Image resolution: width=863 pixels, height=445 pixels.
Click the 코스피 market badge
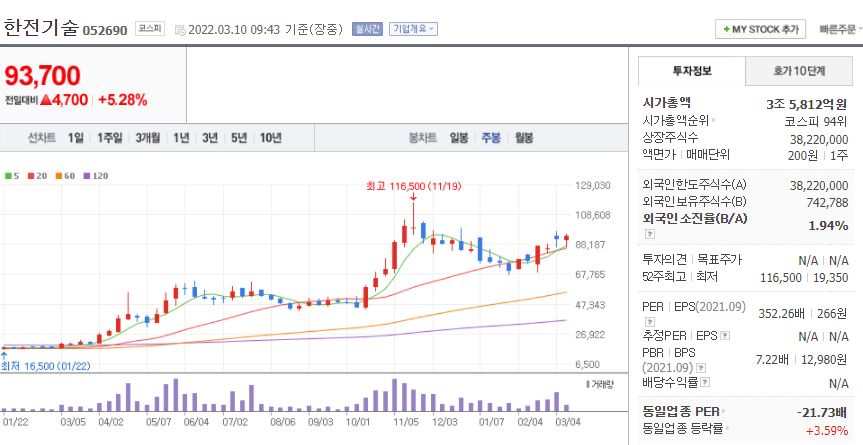150,29
